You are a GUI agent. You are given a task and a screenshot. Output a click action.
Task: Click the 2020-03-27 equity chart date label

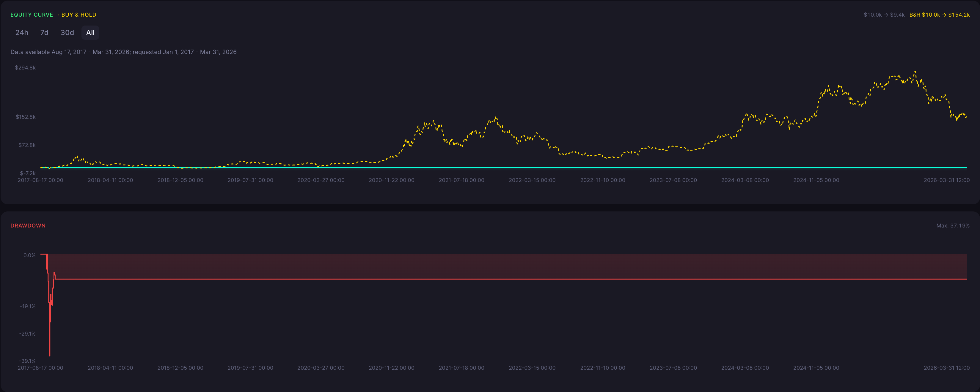point(321,180)
